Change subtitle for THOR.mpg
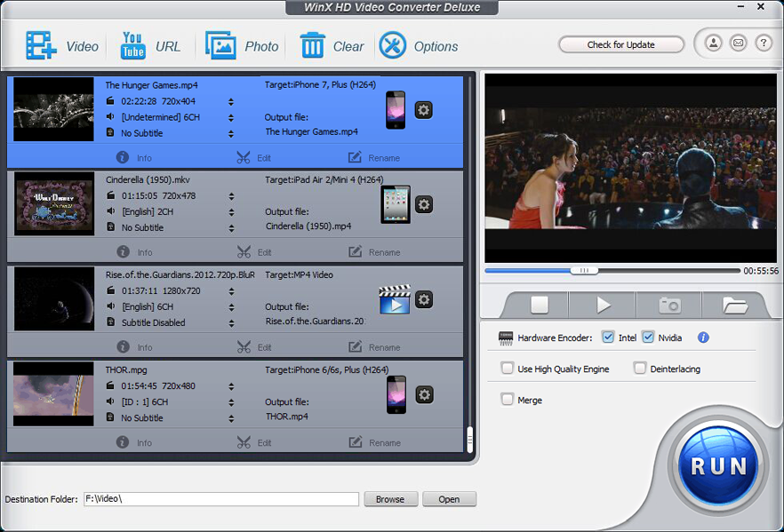 (x=231, y=418)
